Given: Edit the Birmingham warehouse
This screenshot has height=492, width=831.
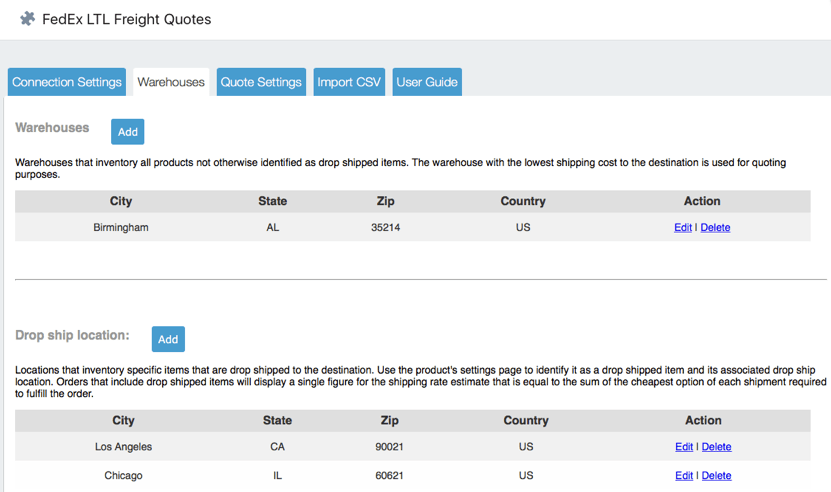Looking at the screenshot, I should pos(683,227).
